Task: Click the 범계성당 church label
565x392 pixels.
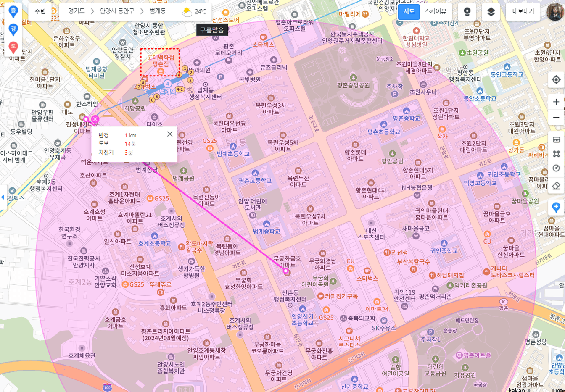Action: 147,170
